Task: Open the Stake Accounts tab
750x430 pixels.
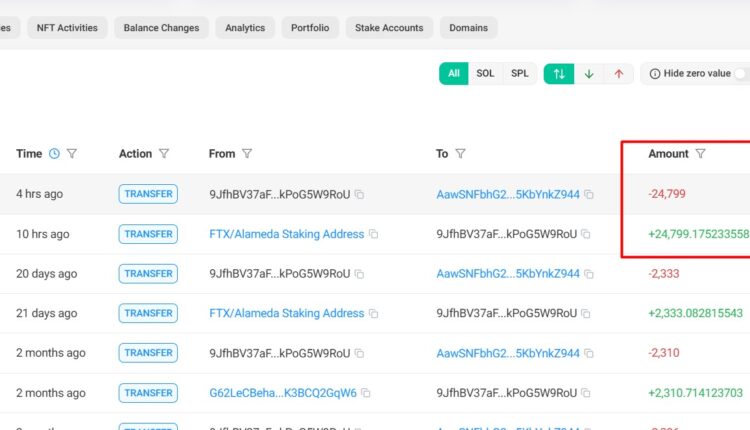Action: coord(389,28)
